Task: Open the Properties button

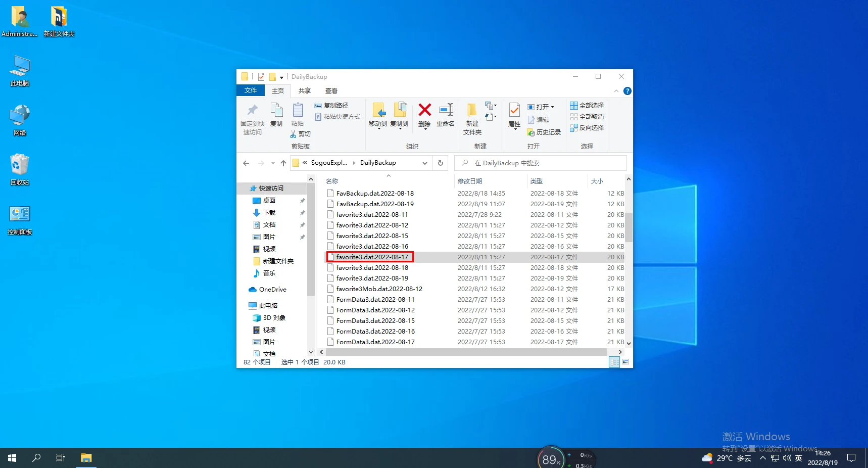Action: coord(514,116)
